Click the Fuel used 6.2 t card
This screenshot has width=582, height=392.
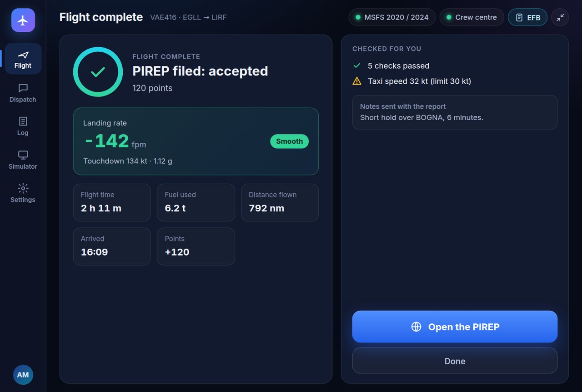pos(196,202)
